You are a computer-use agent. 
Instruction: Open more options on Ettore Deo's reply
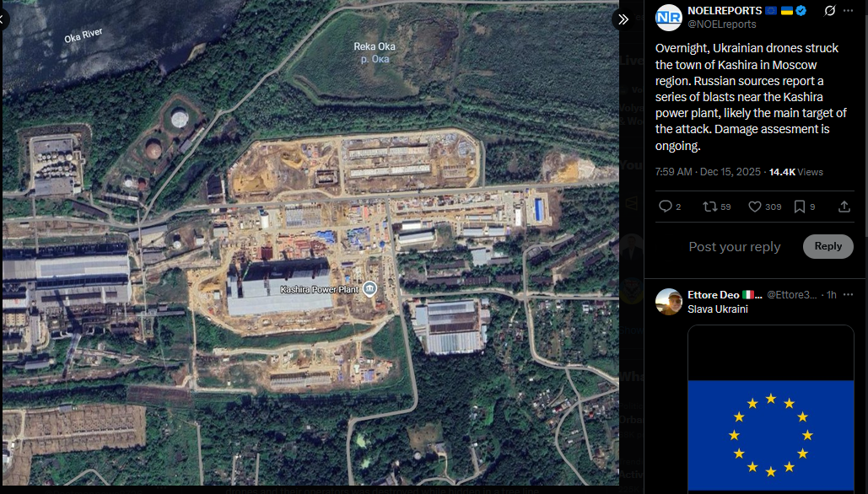point(848,294)
